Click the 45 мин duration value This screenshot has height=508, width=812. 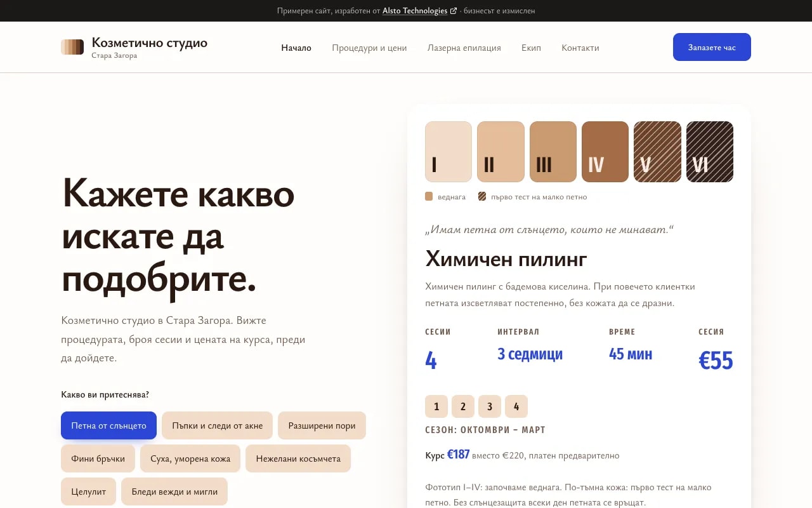[x=631, y=354]
